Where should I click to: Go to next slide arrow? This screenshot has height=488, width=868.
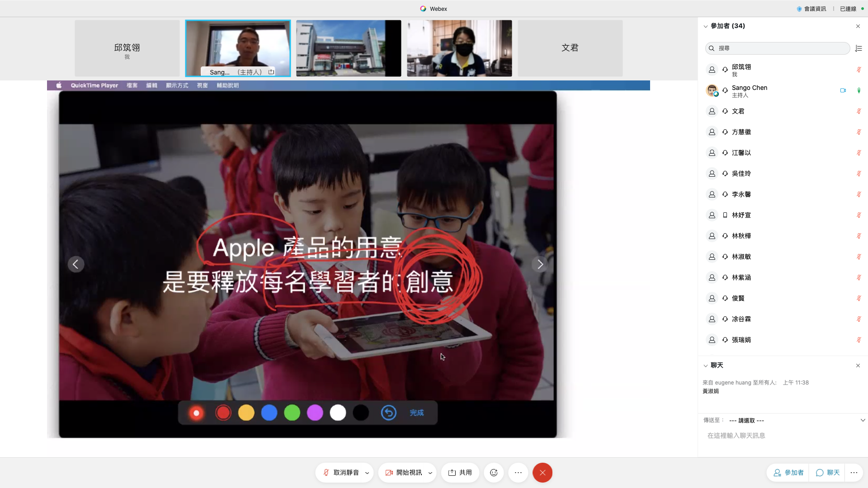tap(540, 264)
